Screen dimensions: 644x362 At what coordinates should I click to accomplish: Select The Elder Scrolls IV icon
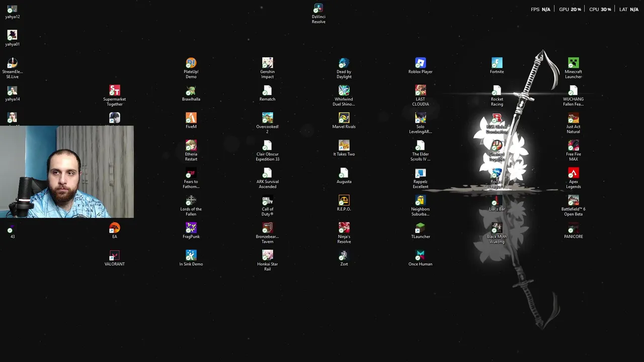(x=421, y=151)
